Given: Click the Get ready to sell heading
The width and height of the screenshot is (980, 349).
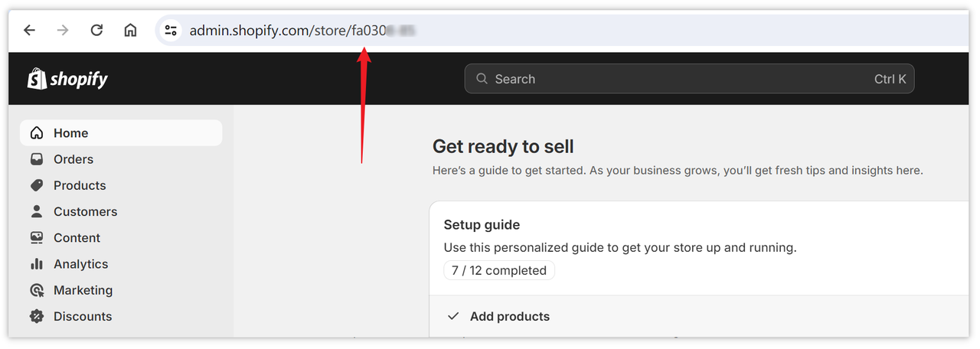Looking at the screenshot, I should tap(503, 146).
